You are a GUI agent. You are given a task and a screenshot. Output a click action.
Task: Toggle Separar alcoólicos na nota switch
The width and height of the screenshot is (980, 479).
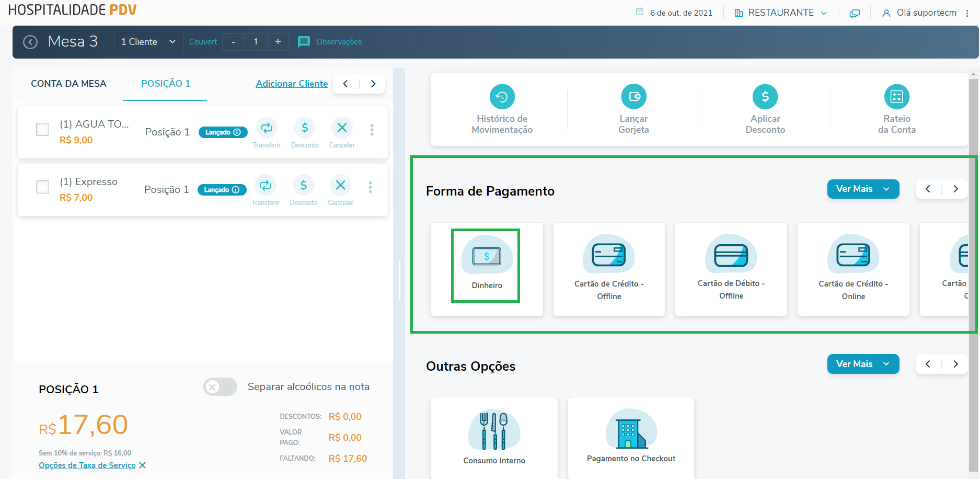coord(220,387)
